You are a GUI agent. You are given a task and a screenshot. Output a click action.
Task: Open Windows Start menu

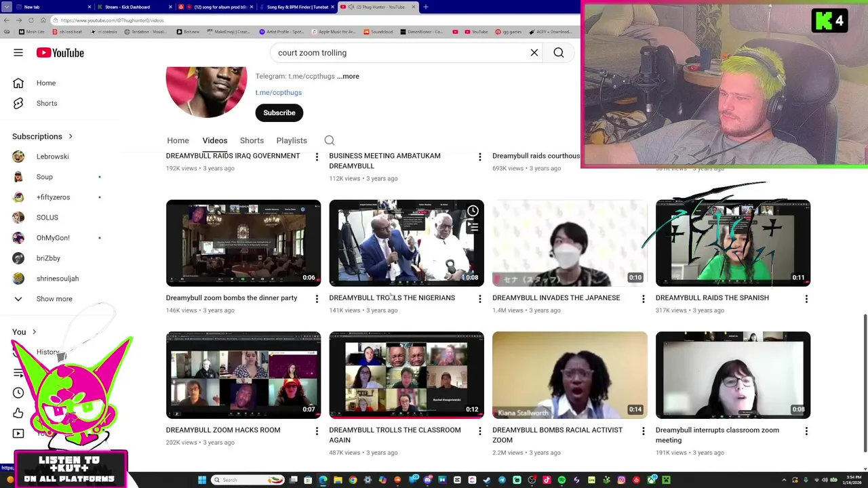(201, 480)
